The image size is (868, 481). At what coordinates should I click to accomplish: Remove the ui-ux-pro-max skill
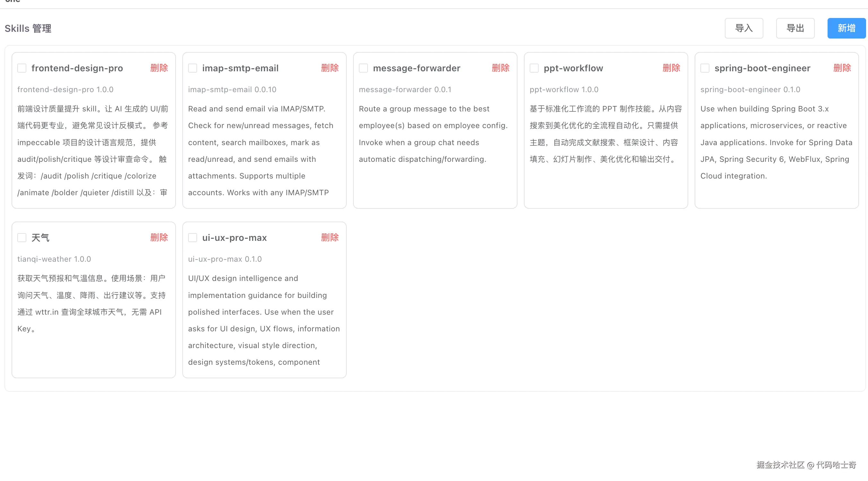click(x=330, y=238)
